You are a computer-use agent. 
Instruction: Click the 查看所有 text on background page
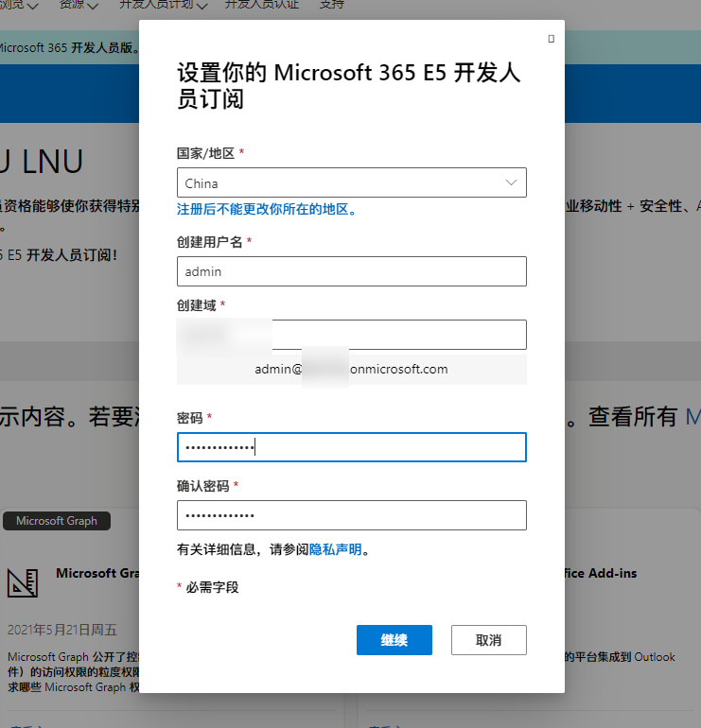tap(633, 416)
